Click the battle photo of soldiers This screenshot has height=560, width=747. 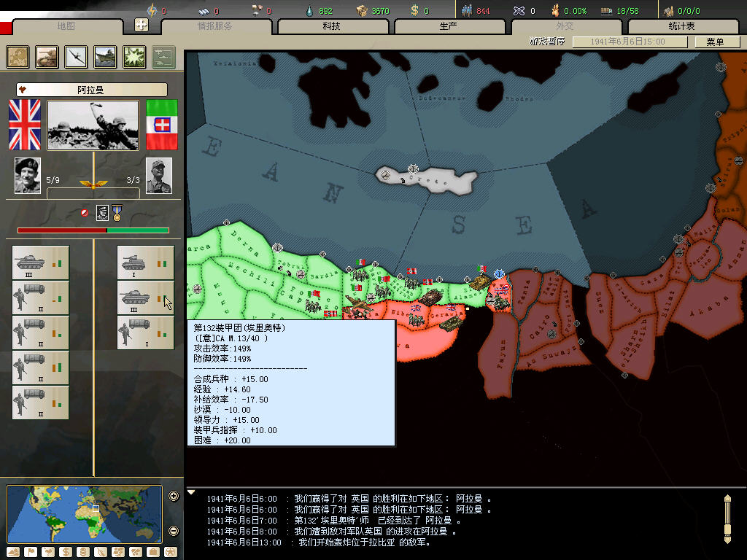click(x=93, y=125)
